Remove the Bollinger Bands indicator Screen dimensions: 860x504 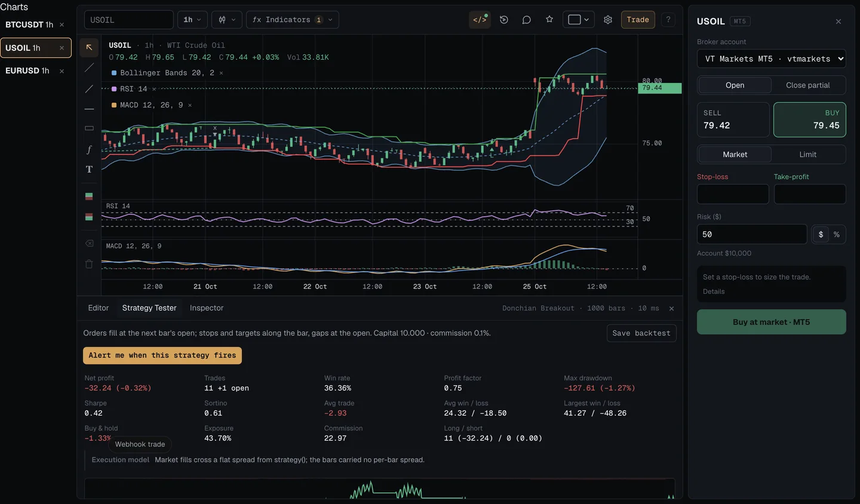click(x=221, y=73)
